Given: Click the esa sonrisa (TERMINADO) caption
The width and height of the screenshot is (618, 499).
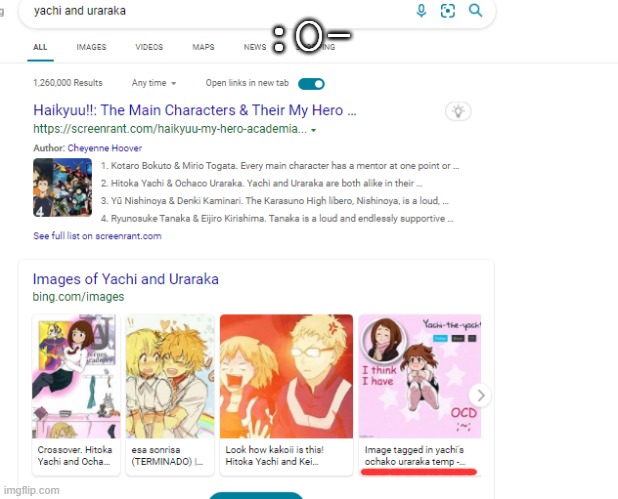Looking at the screenshot, I should point(167,456).
